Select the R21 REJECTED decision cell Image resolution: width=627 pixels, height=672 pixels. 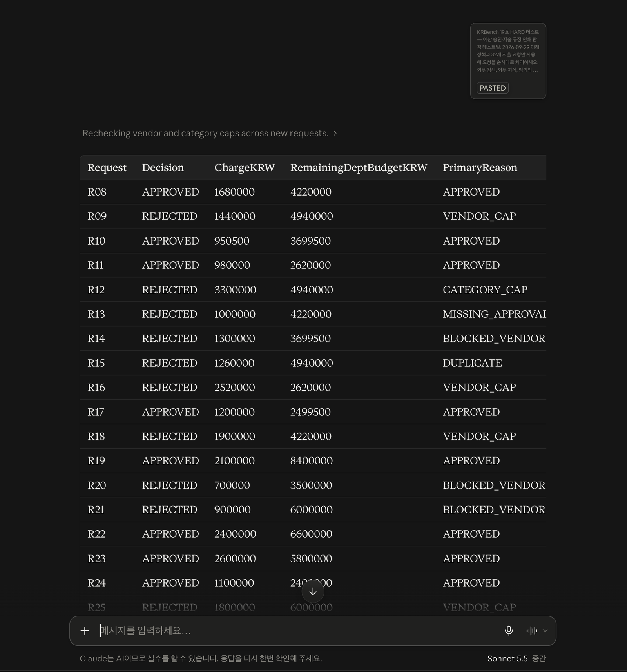[x=169, y=510]
